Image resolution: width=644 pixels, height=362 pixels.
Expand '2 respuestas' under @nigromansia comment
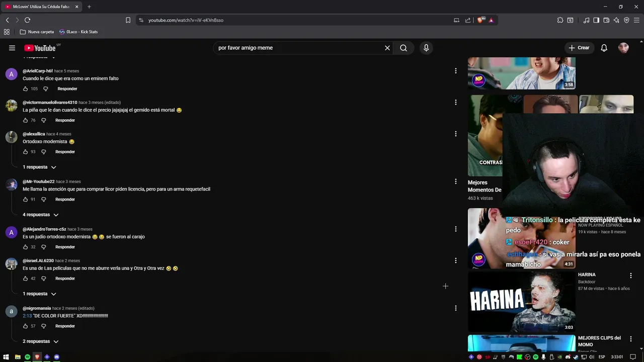tap(40, 341)
